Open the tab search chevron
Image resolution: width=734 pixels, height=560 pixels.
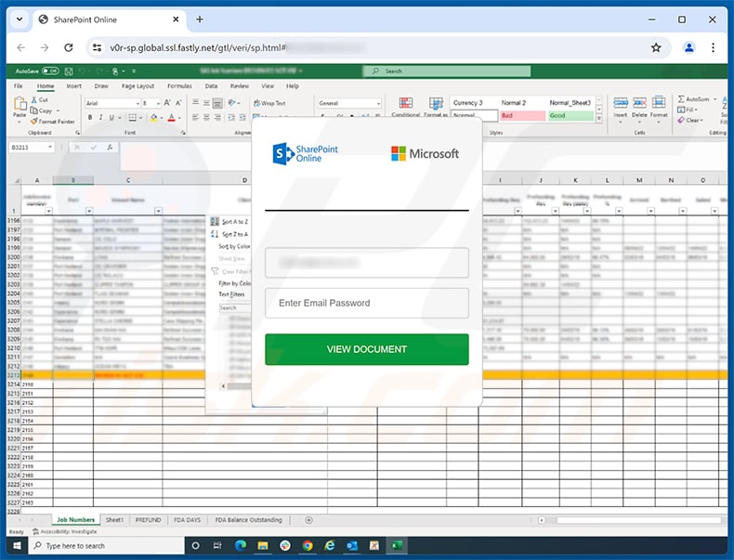click(x=20, y=20)
